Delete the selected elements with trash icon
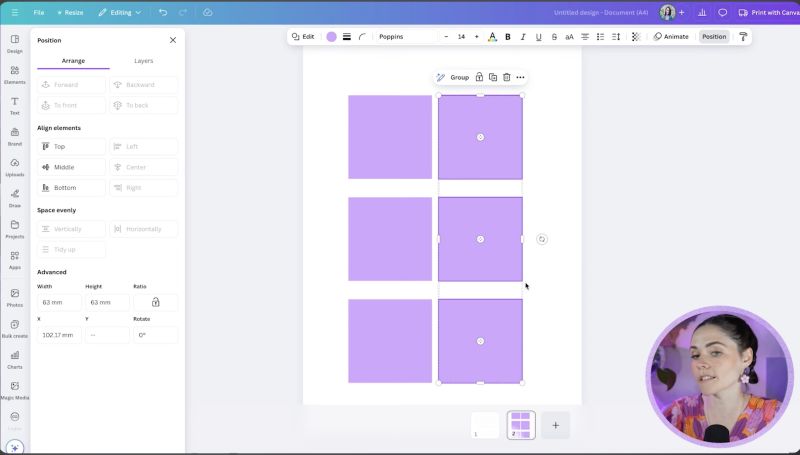This screenshot has height=455, width=800. click(507, 77)
